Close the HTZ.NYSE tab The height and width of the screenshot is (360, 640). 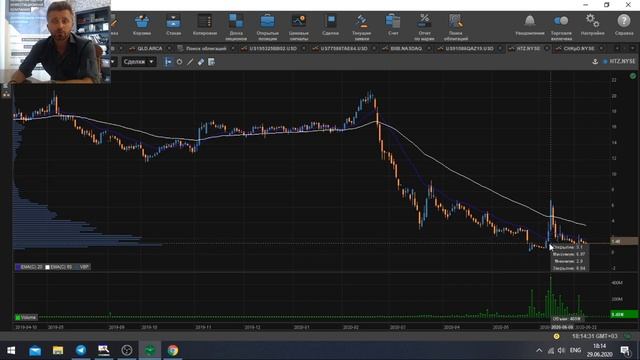pos(547,49)
